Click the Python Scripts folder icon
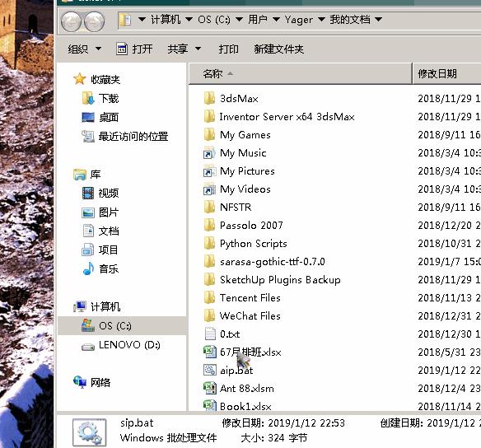Viewport: 481px width, 448px height. [209, 243]
